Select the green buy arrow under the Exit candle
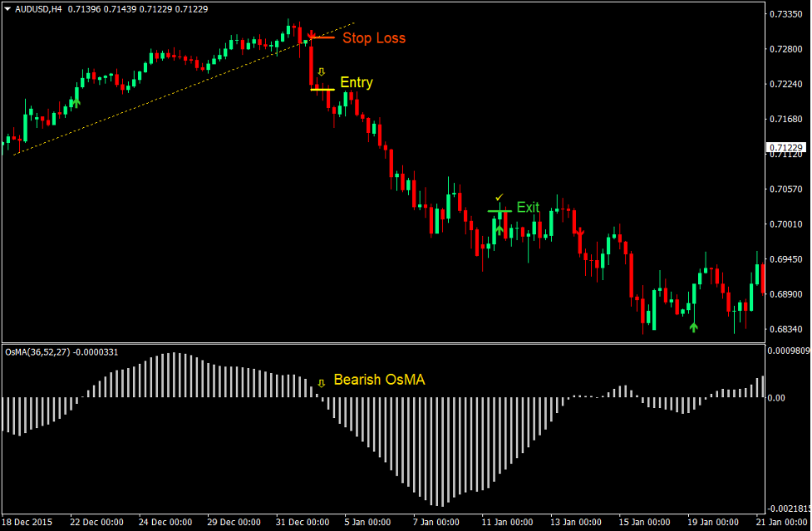 point(500,229)
